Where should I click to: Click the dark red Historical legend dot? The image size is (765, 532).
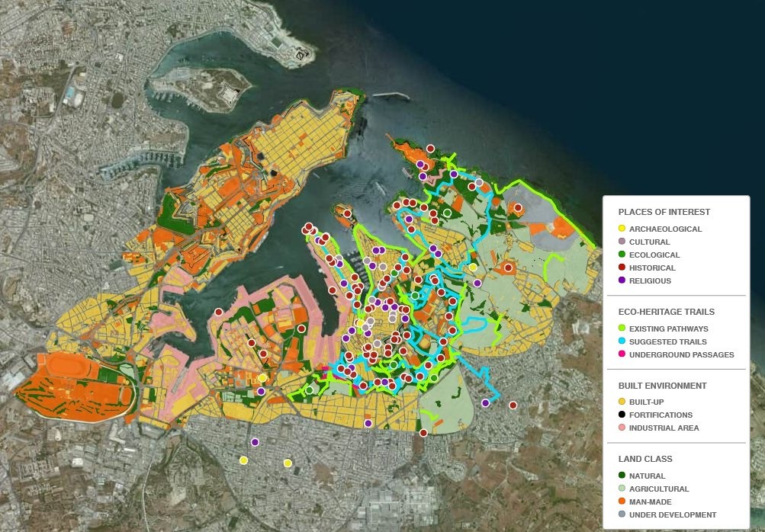(x=622, y=268)
